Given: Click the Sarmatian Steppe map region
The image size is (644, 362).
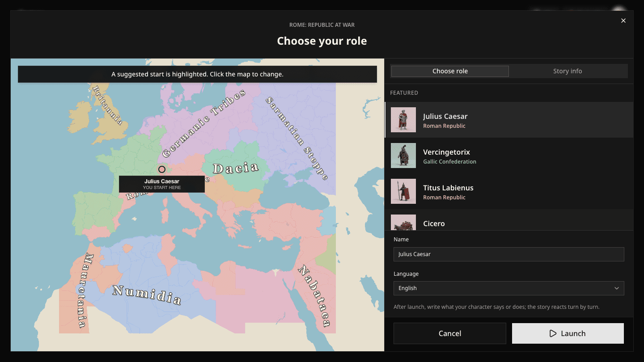Looking at the screenshot, I should coord(297,138).
